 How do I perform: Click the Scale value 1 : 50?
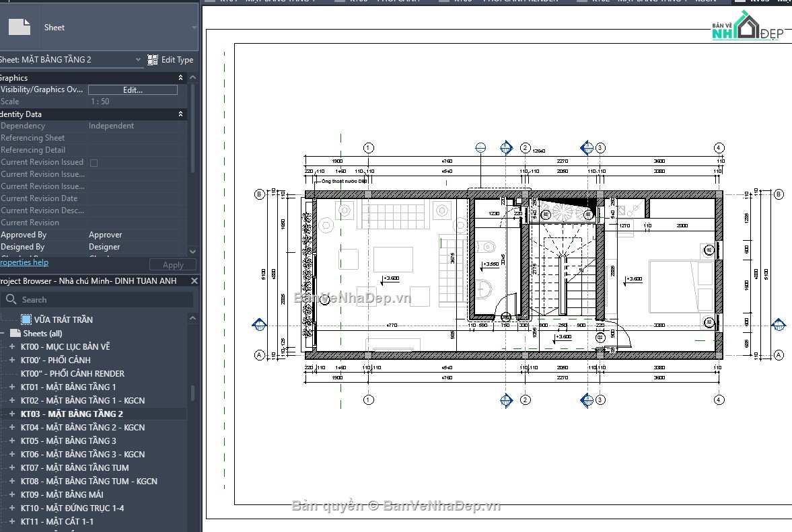(100, 102)
